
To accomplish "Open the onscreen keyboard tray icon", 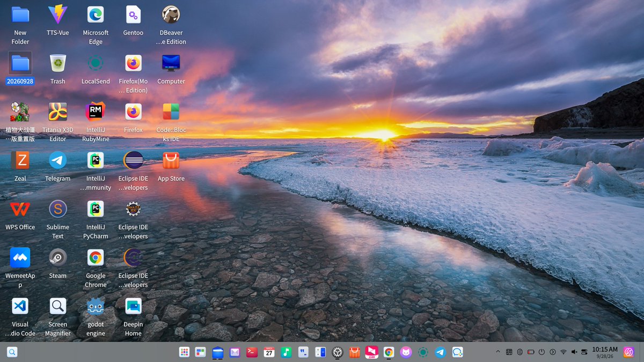I will 509,352.
